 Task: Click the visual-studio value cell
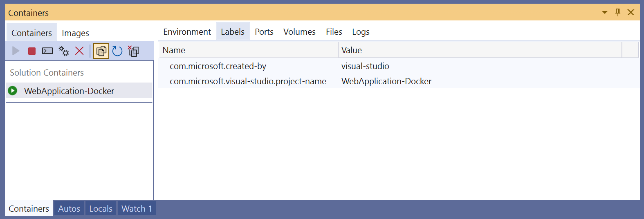click(365, 66)
